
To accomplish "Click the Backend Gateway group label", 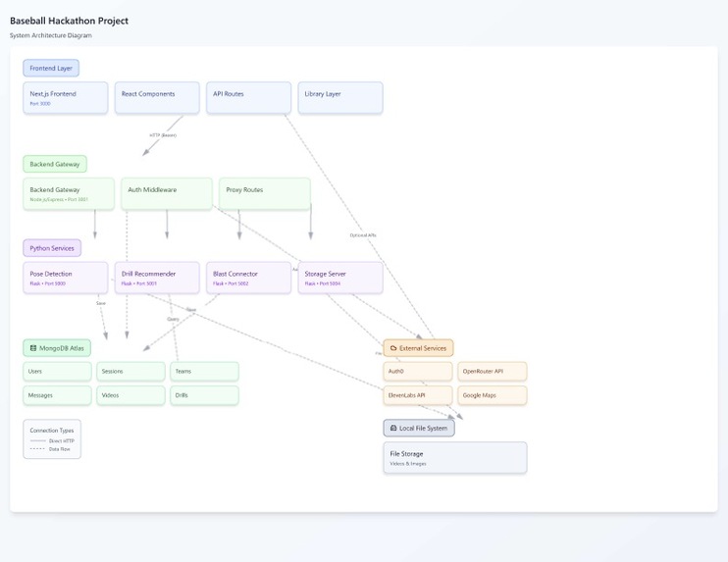I will click(x=55, y=164).
